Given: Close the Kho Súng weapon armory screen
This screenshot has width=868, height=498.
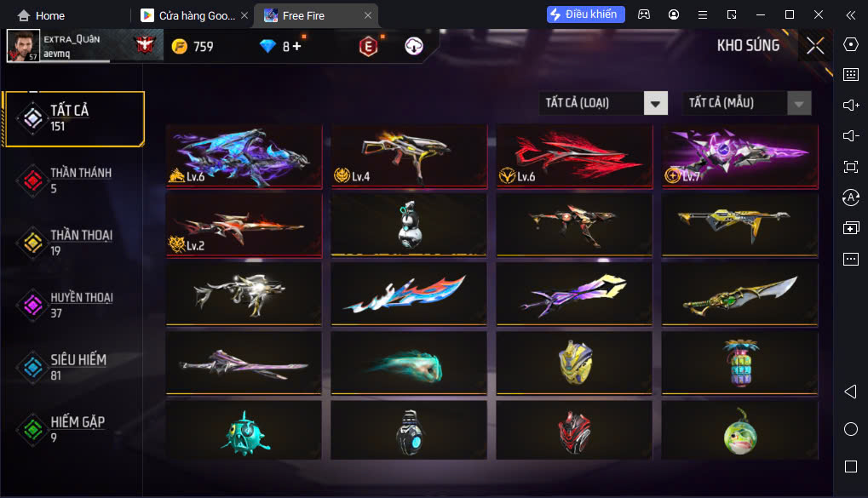Looking at the screenshot, I should tap(815, 46).
